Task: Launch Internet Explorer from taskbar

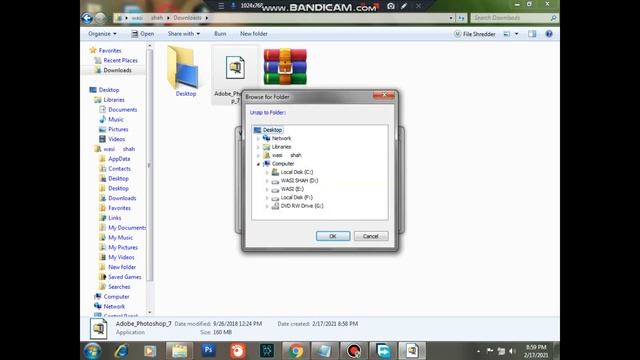Action: point(121,351)
